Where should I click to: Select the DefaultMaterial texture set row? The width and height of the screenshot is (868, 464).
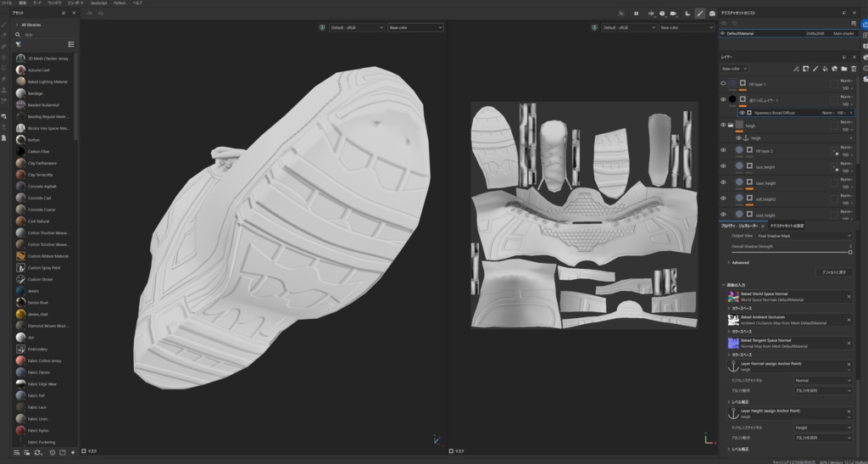(788, 33)
